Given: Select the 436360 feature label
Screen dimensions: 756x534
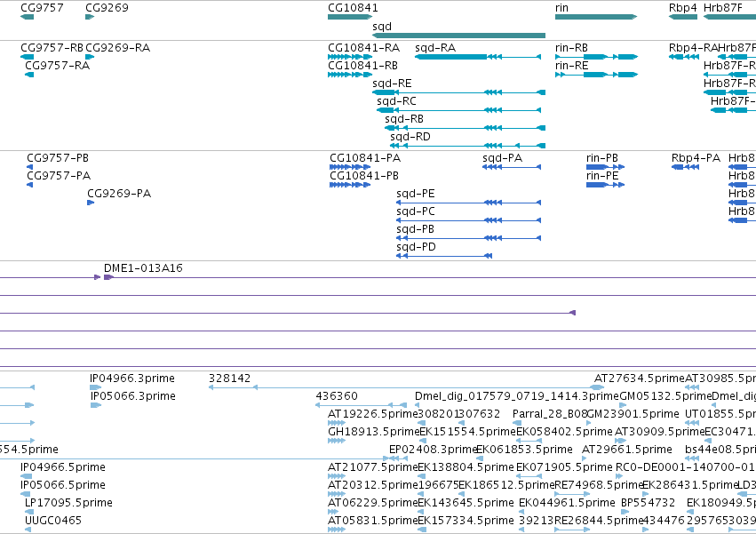Looking at the screenshot, I should 337,396.
